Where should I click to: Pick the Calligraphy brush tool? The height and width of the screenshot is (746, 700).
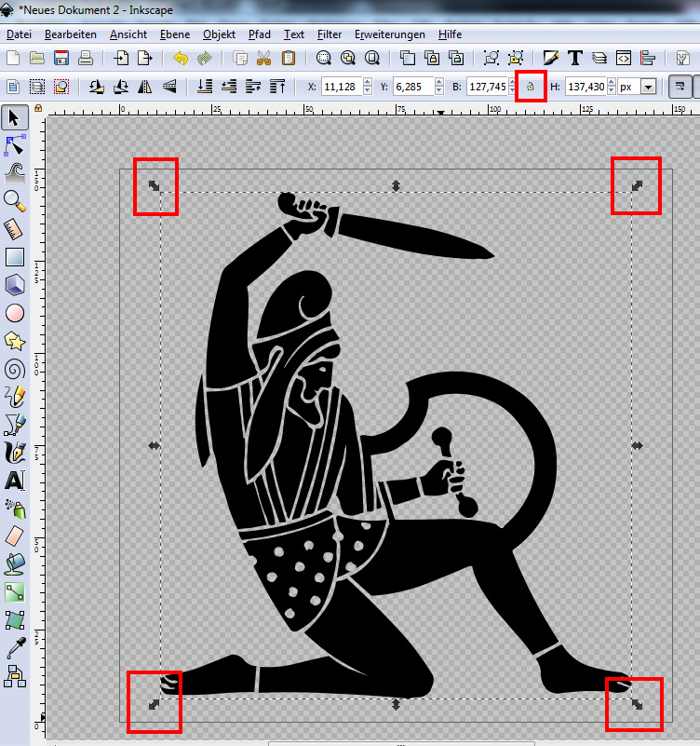[15, 453]
